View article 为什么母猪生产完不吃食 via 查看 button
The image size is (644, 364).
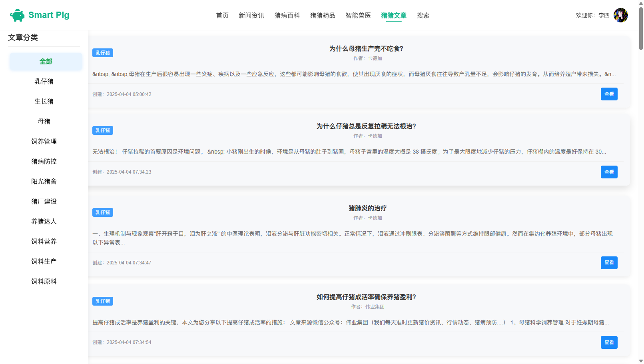coord(609,94)
